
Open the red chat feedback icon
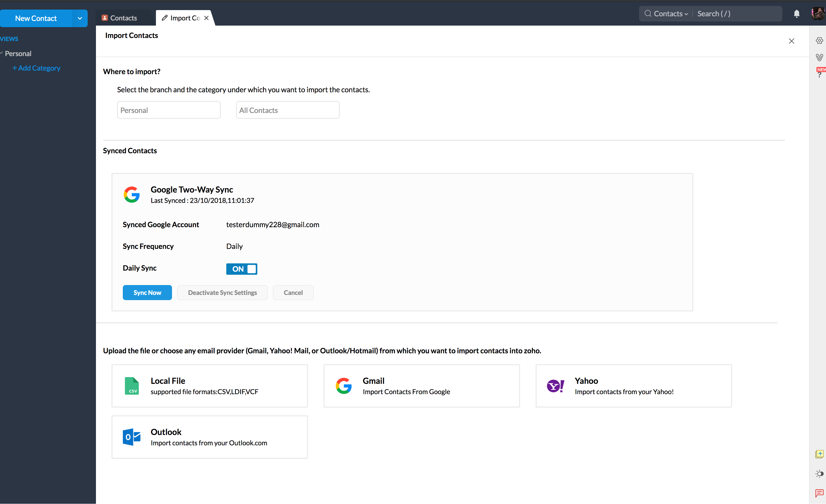click(x=819, y=493)
